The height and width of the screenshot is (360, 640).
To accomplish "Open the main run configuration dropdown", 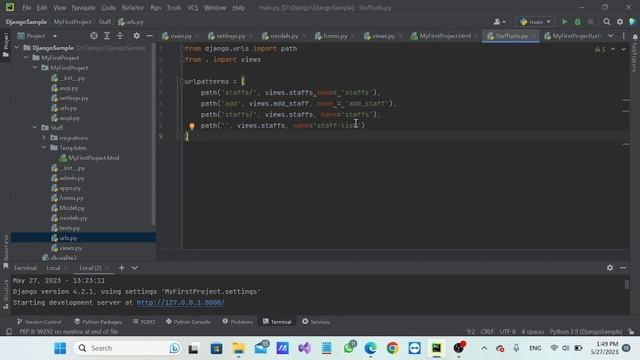I will coord(536,22).
